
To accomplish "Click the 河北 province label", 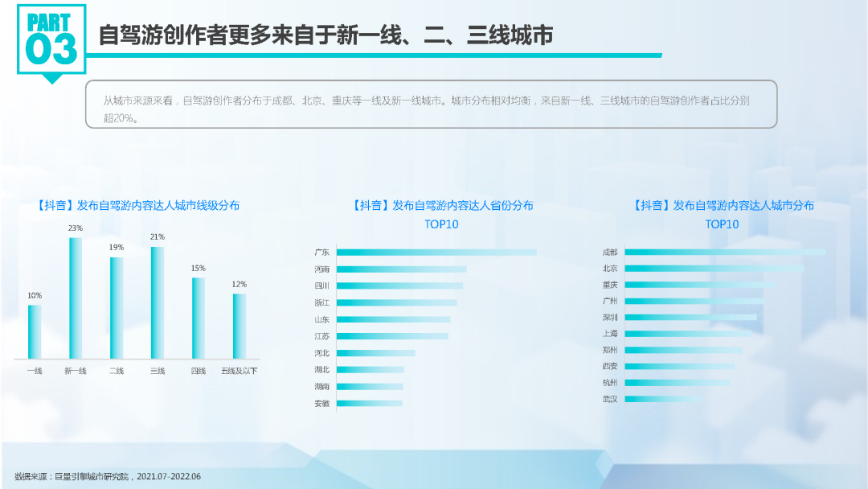I will (x=321, y=353).
